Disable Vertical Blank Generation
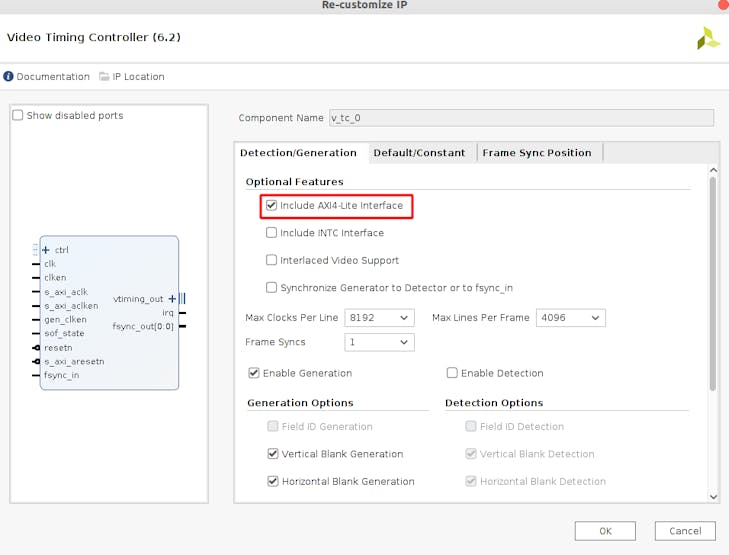This screenshot has width=729, height=555. pyautogui.click(x=273, y=454)
